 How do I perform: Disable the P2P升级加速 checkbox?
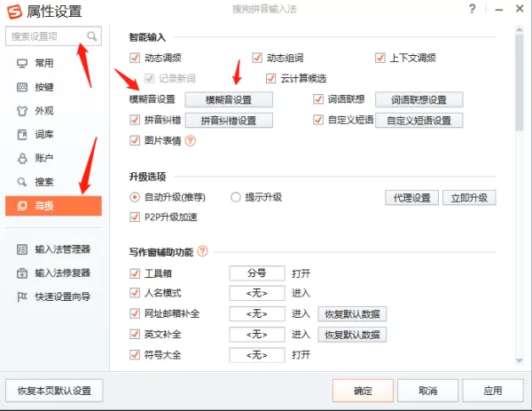pos(135,217)
